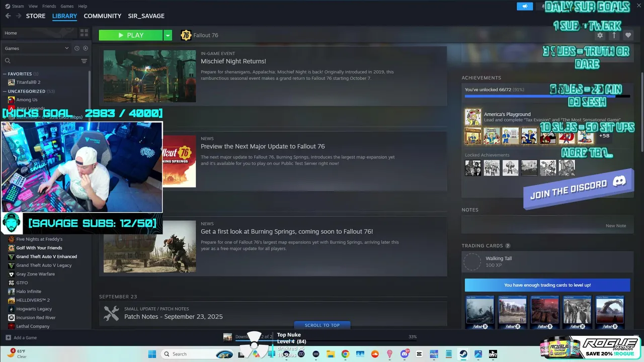Image resolution: width=644 pixels, height=362 pixels.
Task: Open the View menu
Action: point(33,6)
